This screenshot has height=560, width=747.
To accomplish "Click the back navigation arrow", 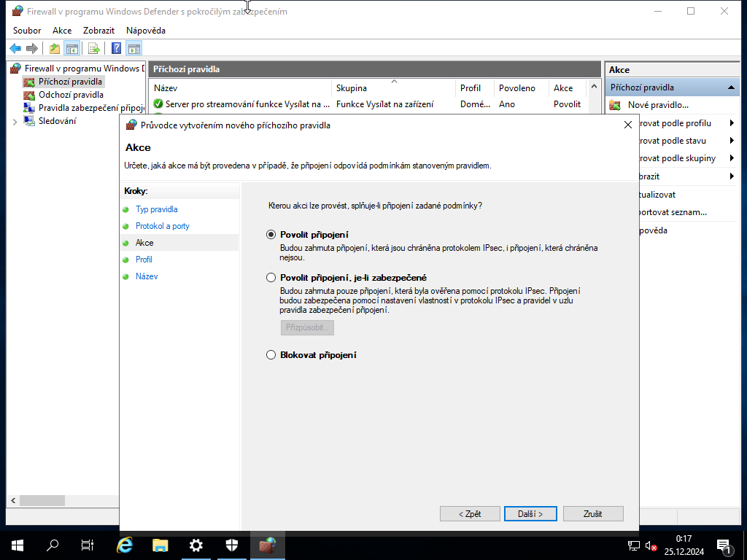I will tap(15, 48).
